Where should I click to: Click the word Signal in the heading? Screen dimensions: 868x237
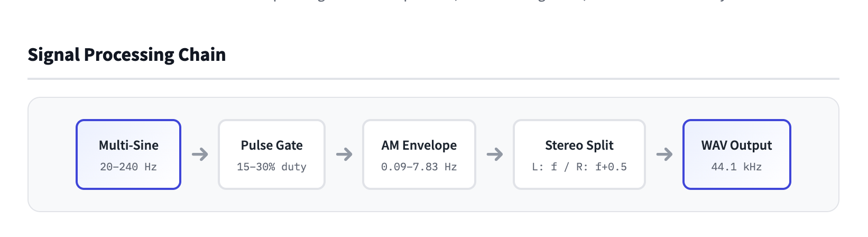tap(53, 55)
